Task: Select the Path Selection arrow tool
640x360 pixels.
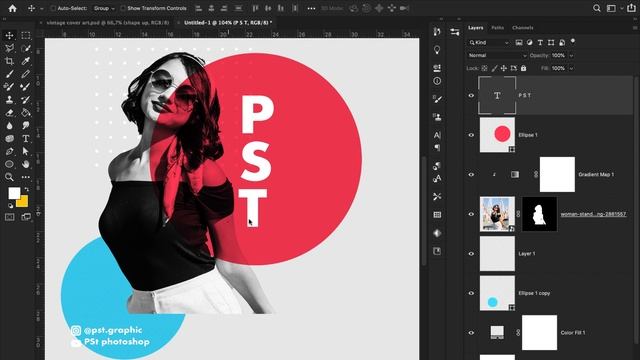Action: (26, 151)
